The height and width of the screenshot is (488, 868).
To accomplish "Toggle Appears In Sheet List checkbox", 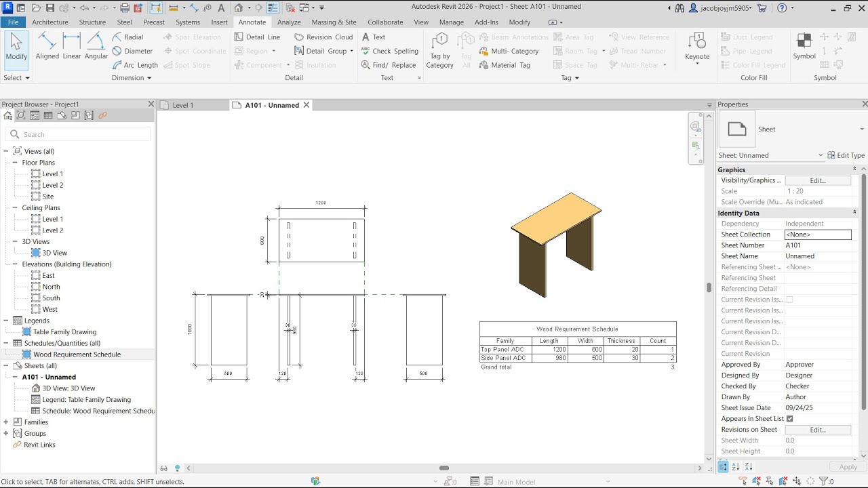I will (x=790, y=419).
